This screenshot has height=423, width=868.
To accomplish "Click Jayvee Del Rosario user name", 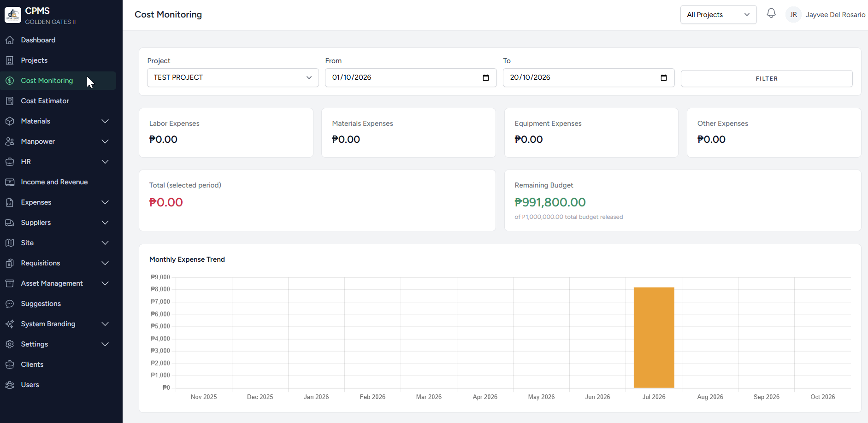I will click(x=835, y=15).
